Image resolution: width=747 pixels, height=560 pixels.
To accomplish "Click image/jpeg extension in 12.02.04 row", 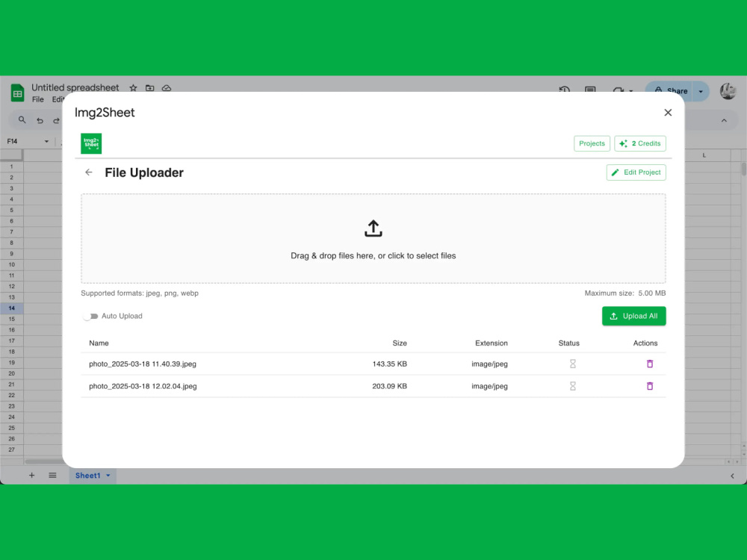I will [489, 386].
